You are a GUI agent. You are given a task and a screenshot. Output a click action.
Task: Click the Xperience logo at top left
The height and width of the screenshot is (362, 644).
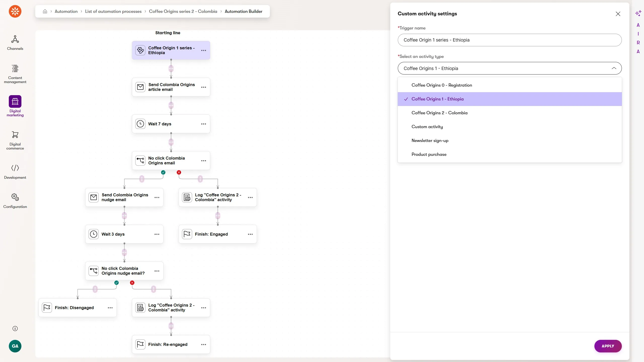click(x=15, y=11)
